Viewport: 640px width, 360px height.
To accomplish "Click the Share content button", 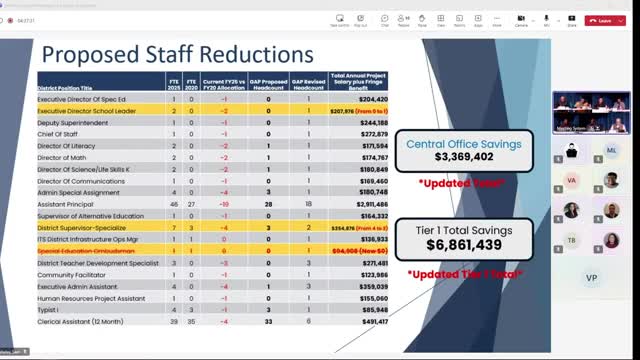I will [x=572, y=20].
